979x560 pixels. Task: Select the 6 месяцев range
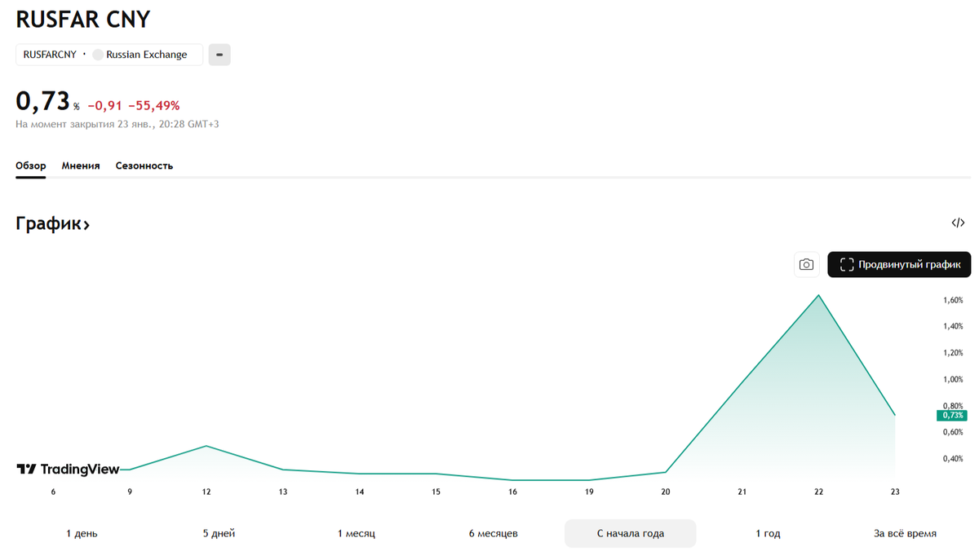pyautogui.click(x=493, y=533)
